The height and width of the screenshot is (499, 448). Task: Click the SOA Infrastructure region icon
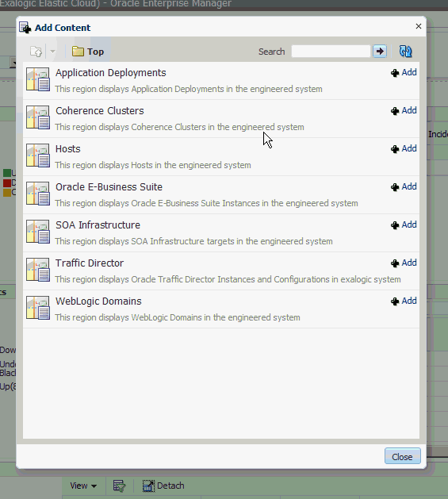[x=37, y=232]
